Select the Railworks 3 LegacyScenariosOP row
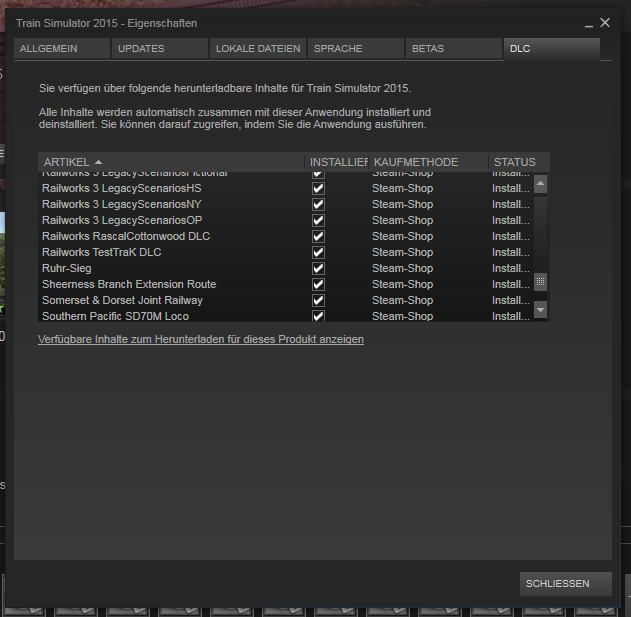The height and width of the screenshot is (617, 631). click(x=286, y=221)
